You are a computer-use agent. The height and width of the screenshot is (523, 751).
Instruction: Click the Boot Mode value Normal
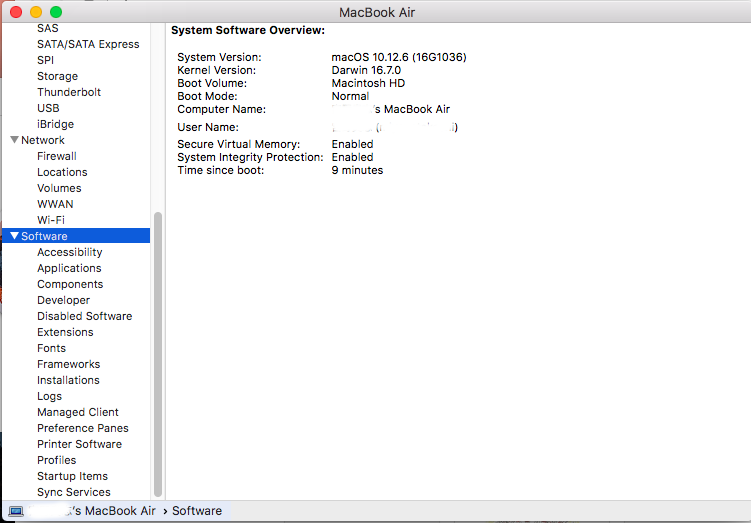pyautogui.click(x=350, y=96)
